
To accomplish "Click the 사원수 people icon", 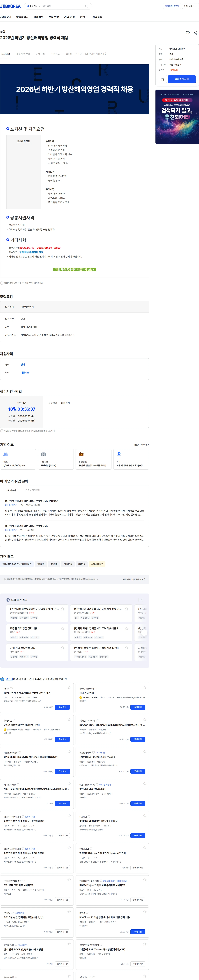I will coord(6,454).
